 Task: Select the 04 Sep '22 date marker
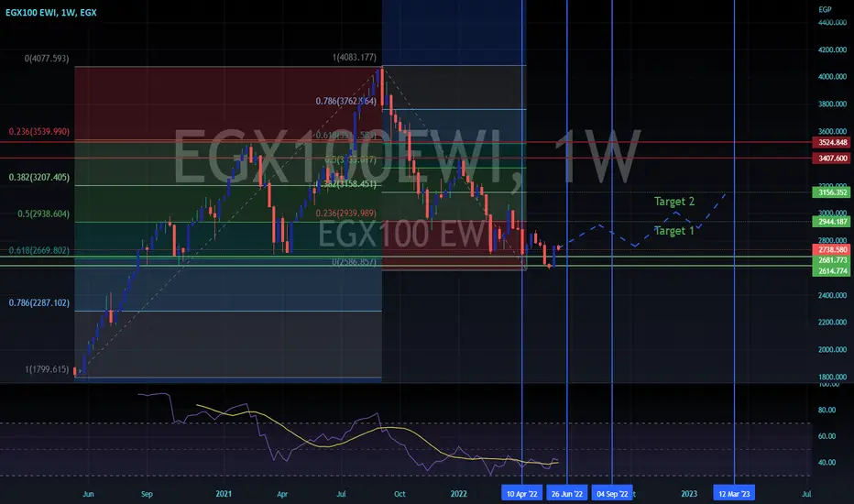612,494
